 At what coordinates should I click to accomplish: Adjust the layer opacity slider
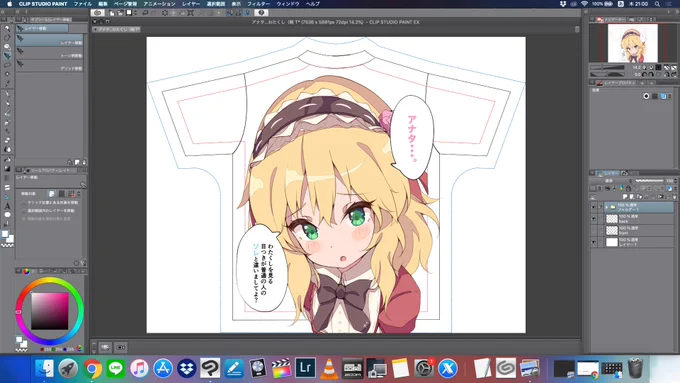[649, 180]
